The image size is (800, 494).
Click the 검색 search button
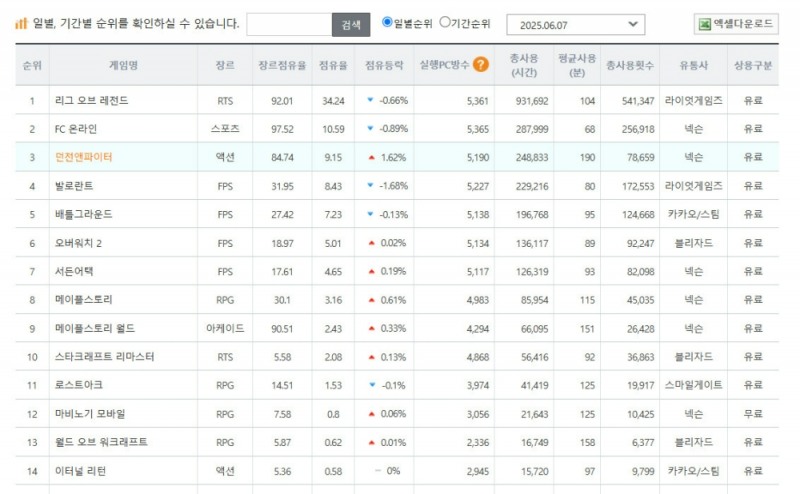(x=351, y=24)
